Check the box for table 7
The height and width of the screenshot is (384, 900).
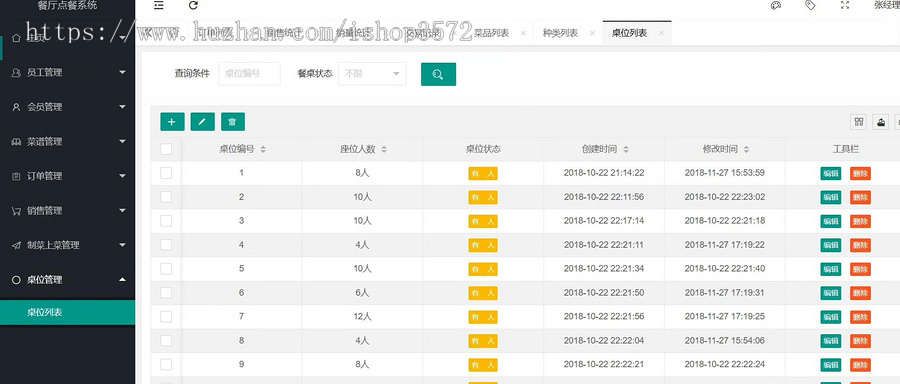point(166,316)
